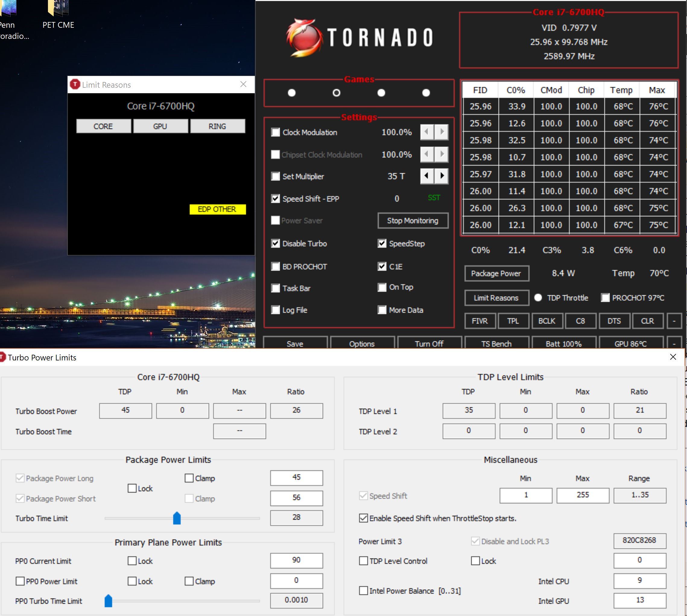Click the yellow EDP OTHER indicator
This screenshot has height=616, width=687.
pos(217,209)
